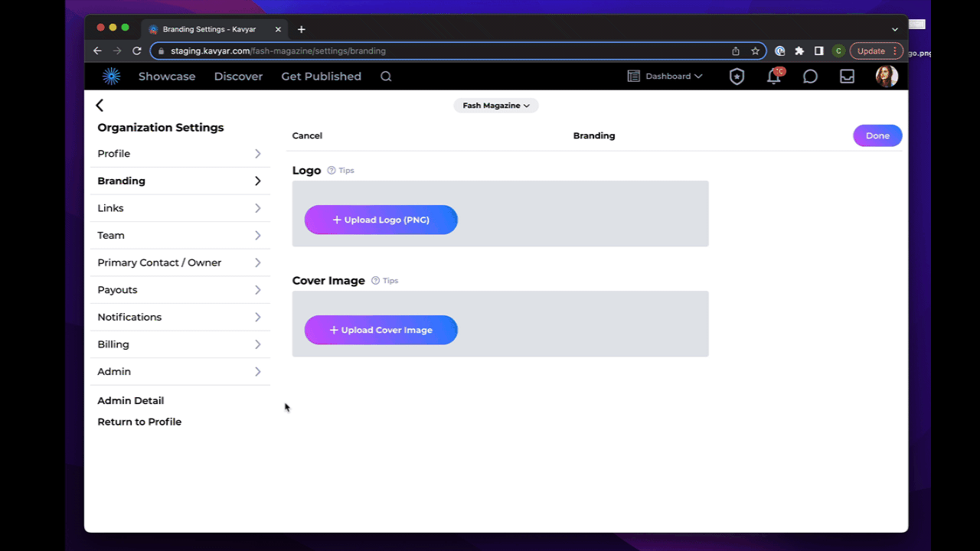
Task: Expand the Team settings chevron
Action: click(x=258, y=236)
